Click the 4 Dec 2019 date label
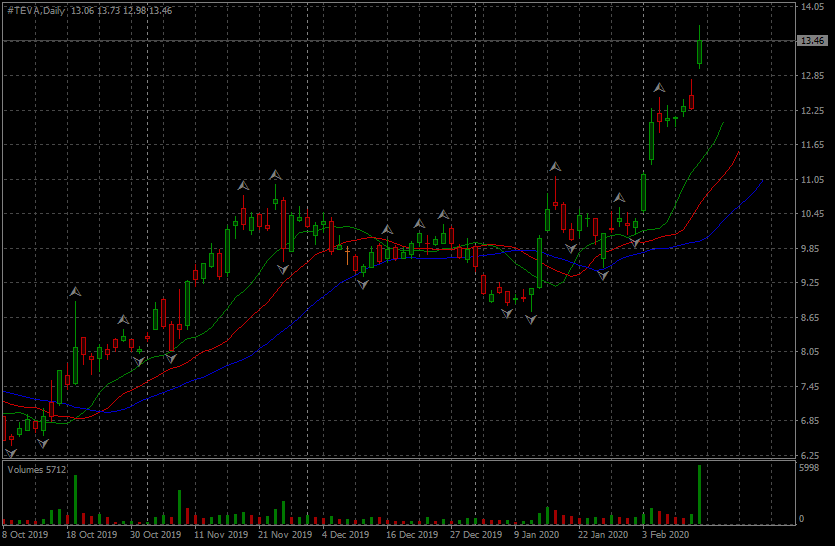The height and width of the screenshot is (546, 835). click(x=345, y=535)
